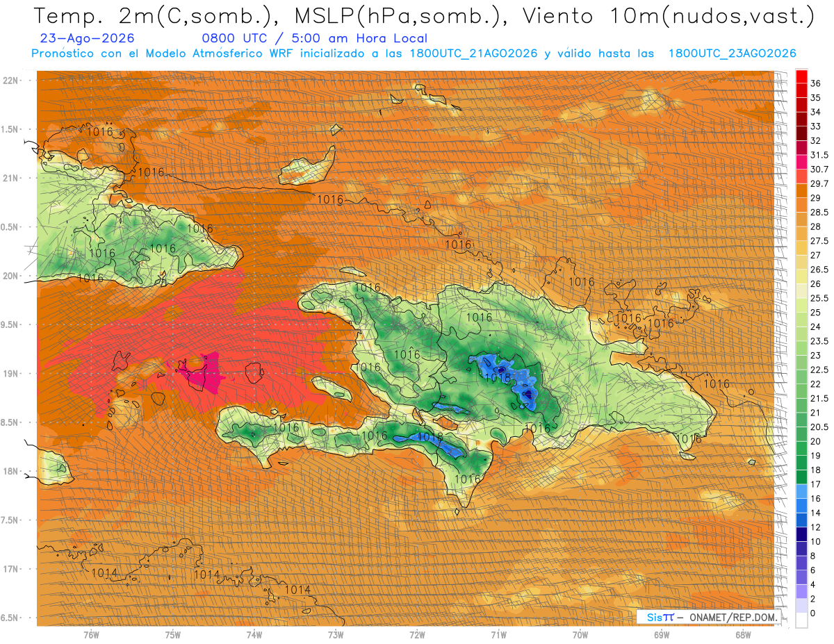
Task: Click the magenta legend swatch beside 31.5
Action: coord(801,162)
